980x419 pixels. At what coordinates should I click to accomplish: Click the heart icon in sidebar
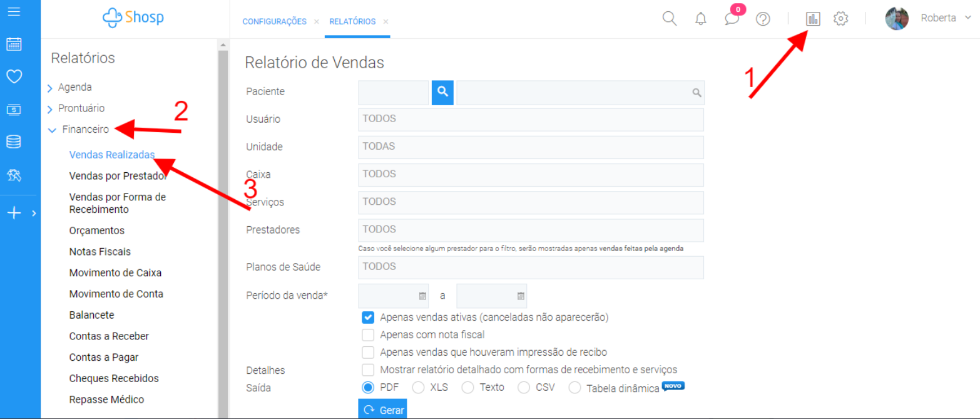pyautogui.click(x=14, y=76)
